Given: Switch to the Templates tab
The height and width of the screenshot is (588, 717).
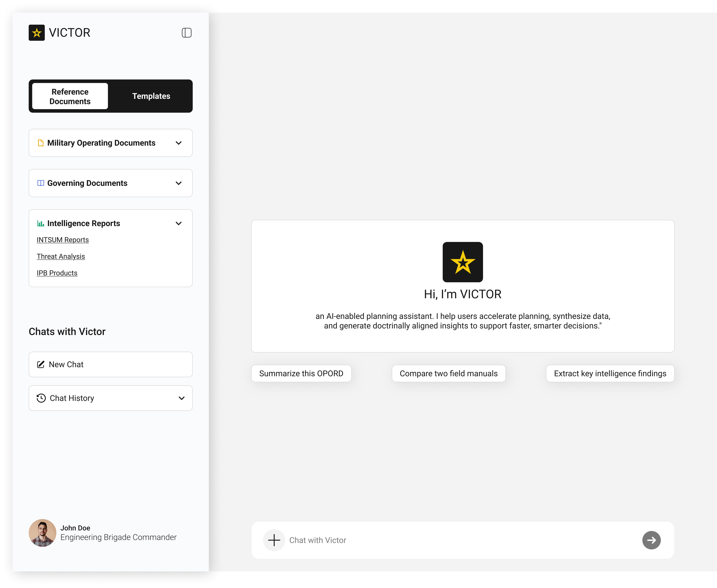Looking at the screenshot, I should tap(151, 96).
